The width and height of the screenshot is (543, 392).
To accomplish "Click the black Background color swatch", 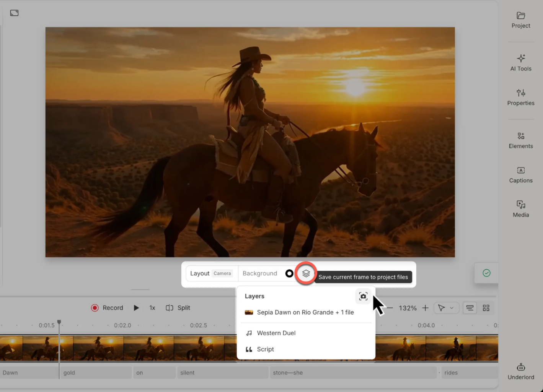I will click(x=289, y=273).
